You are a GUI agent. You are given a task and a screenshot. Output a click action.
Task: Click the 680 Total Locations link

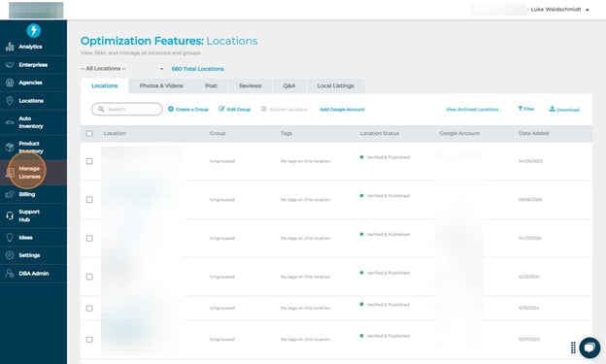tap(197, 69)
